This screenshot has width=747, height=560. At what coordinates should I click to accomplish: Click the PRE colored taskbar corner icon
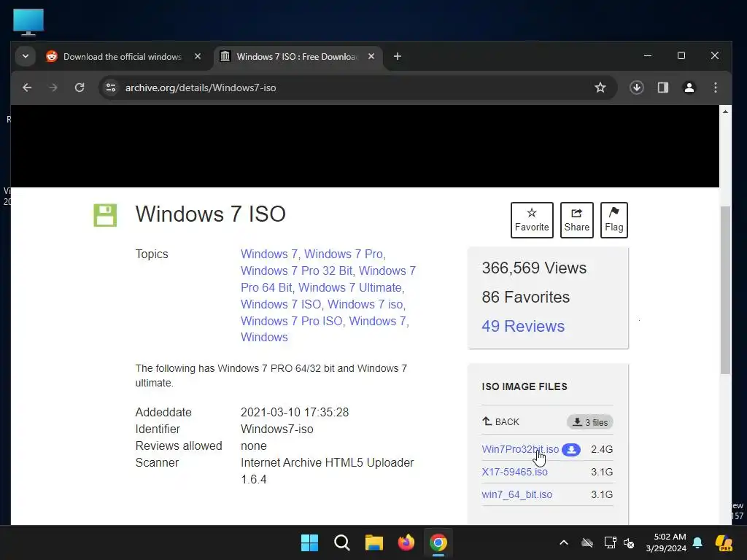724,542
